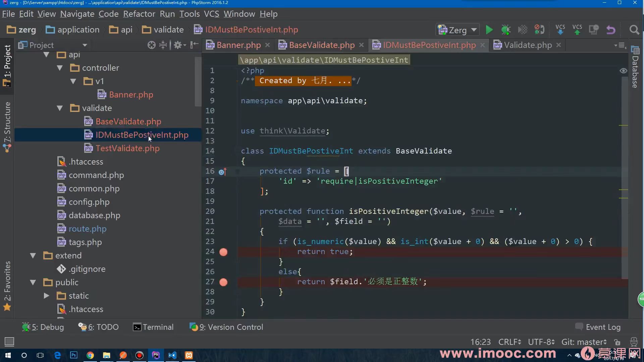The image size is (644, 362).
Task: Remove the breakpoint on line 24
Action: [x=223, y=252]
